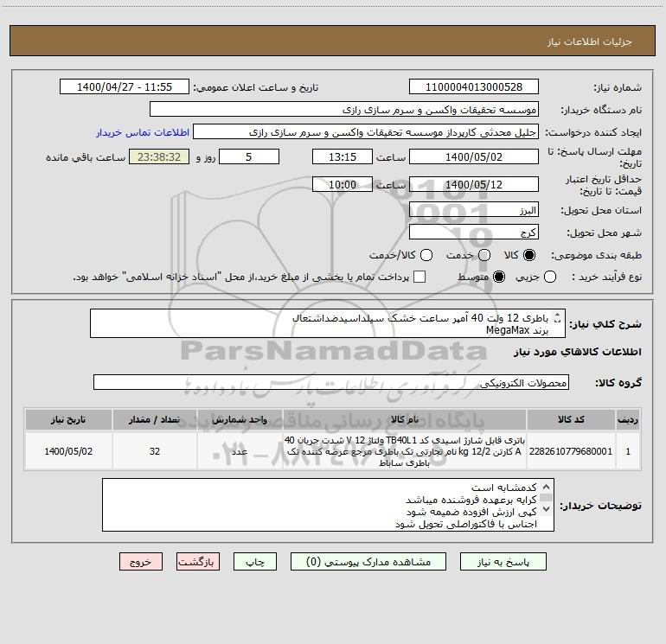This screenshot has height=644, width=666.
Task: Click the unit cell عدد
Action: click(240, 451)
